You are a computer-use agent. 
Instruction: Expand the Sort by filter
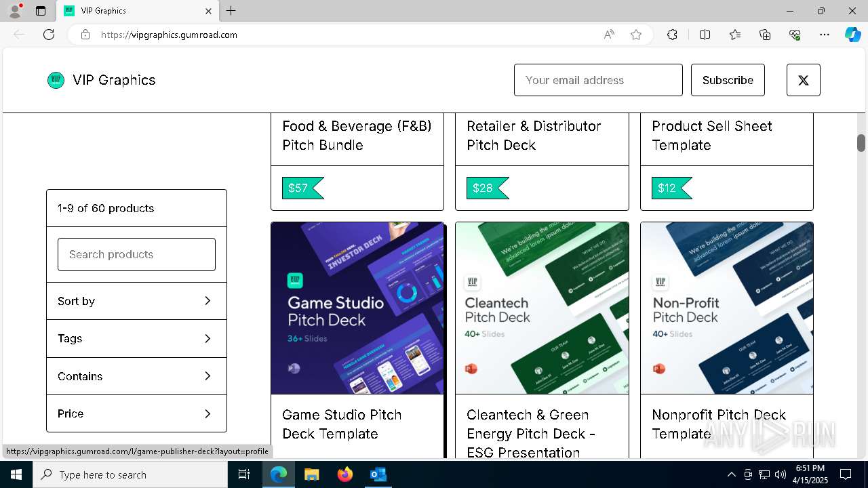[136, 301]
